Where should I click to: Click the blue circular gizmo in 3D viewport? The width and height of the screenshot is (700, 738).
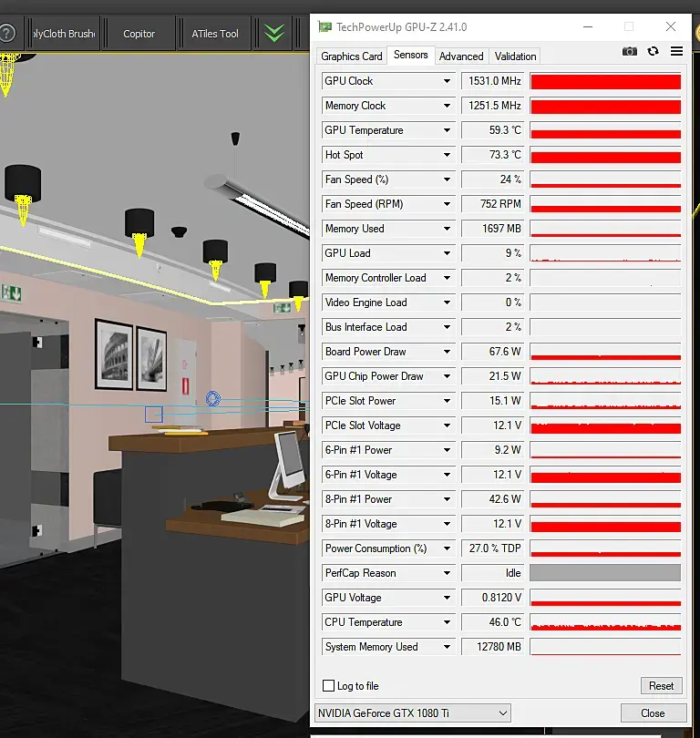pos(213,399)
